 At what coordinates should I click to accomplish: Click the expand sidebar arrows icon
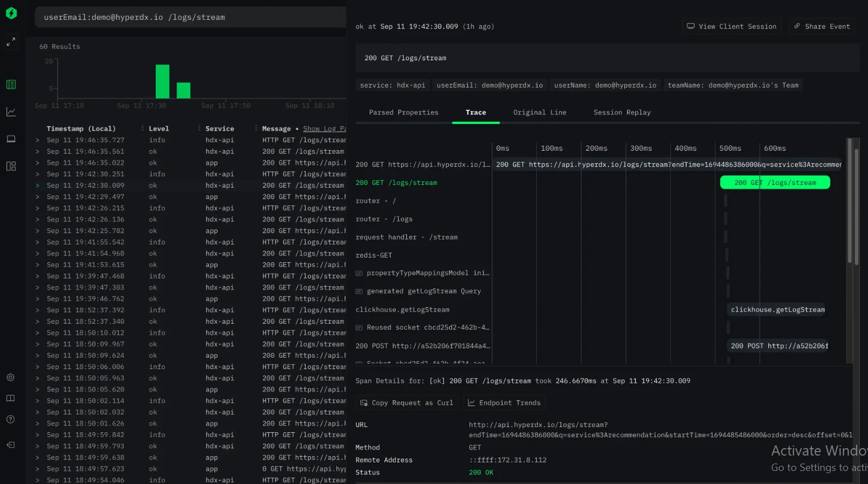click(x=11, y=42)
